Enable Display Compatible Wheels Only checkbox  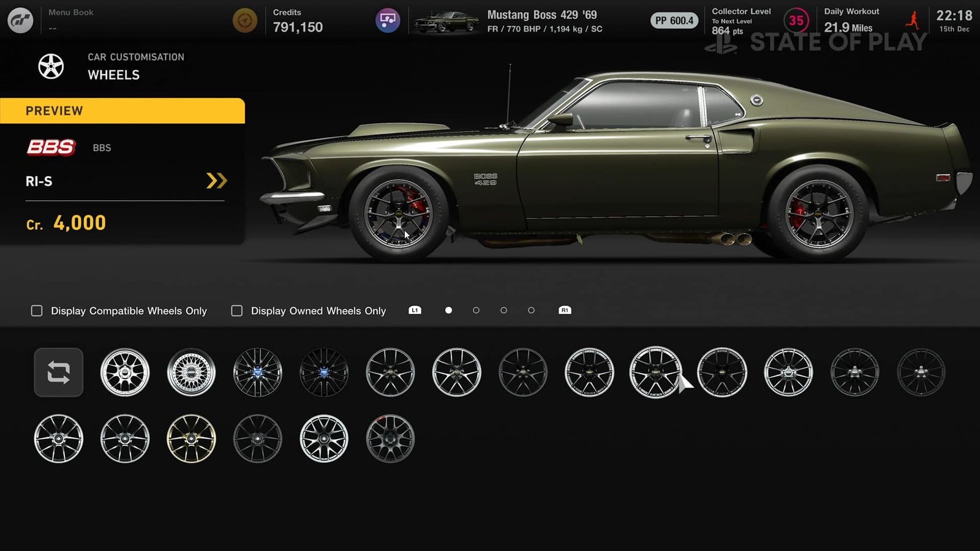(37, 311)
